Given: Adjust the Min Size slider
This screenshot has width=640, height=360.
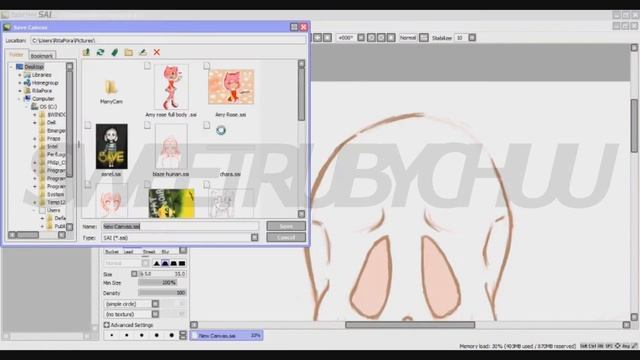Looking at the screenshot, I should [x=162, y=282].
